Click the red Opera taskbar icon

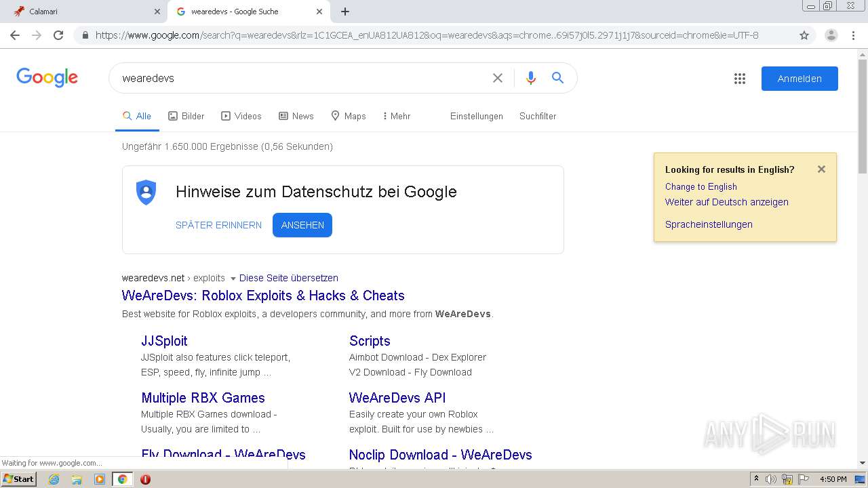tap(145, 479)
